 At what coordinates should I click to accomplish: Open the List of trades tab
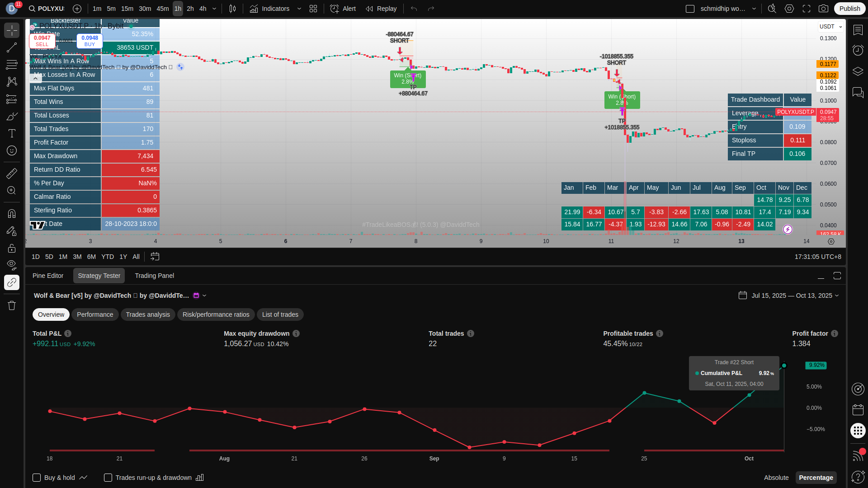tap(280, 314)
